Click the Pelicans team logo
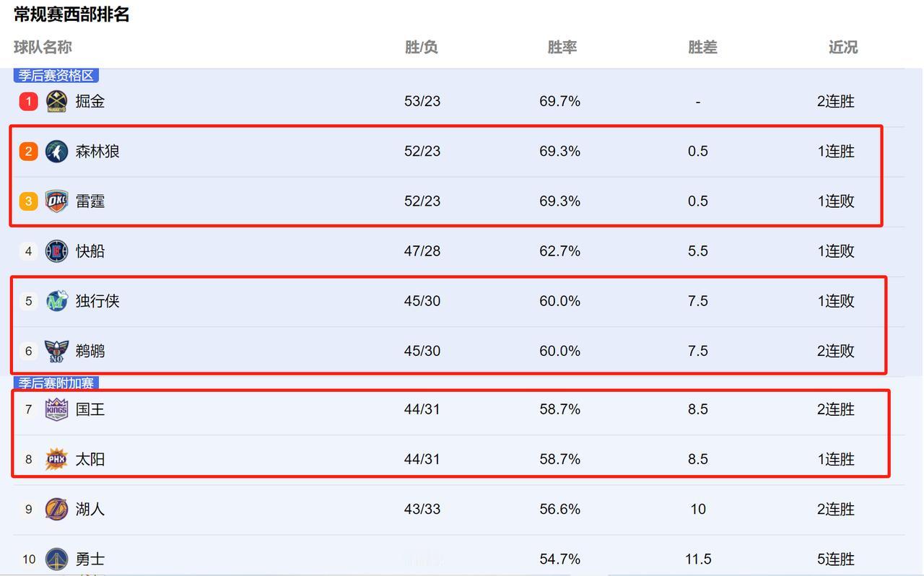The height and width of the screenshot is (576, 924). [x=56, y=351]
